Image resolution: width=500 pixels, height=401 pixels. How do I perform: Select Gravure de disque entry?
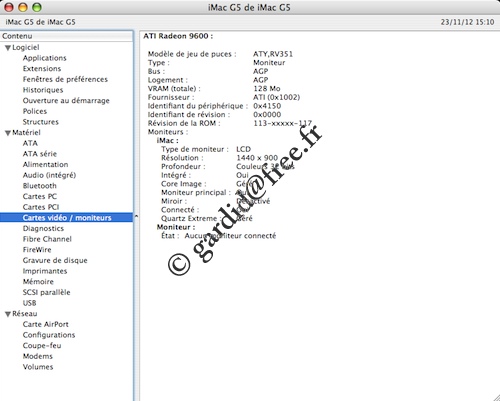pos(55,260)
